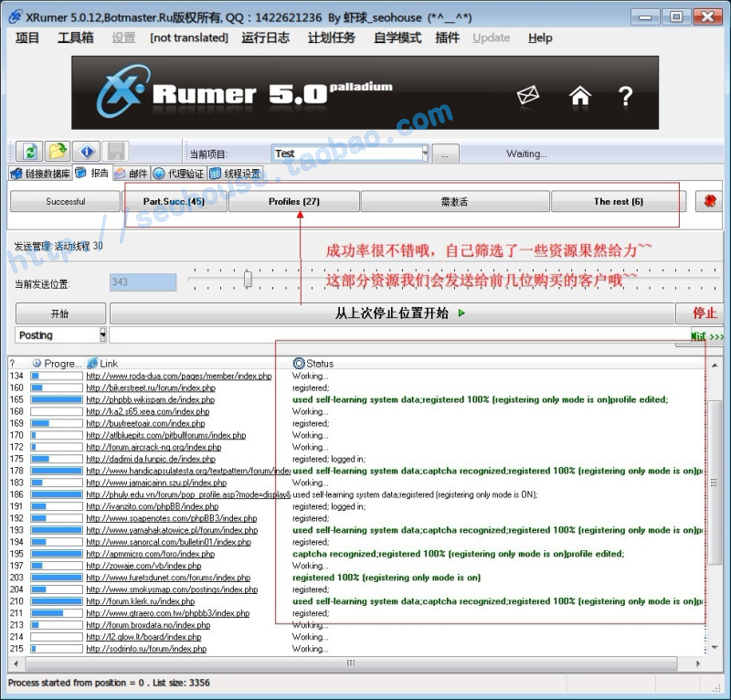Click the thread count slider handle

(248, 279)
